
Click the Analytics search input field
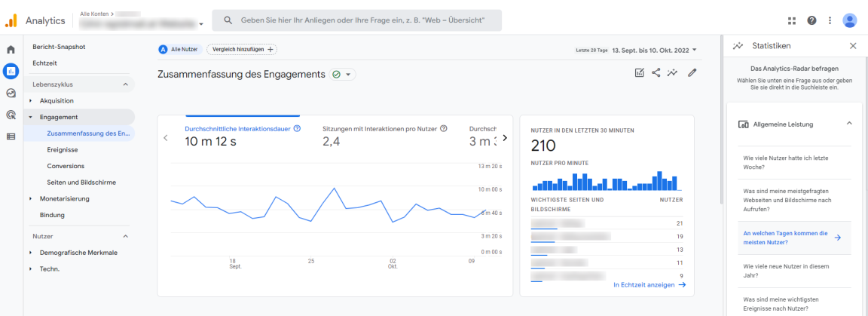[x=362, y=20]
